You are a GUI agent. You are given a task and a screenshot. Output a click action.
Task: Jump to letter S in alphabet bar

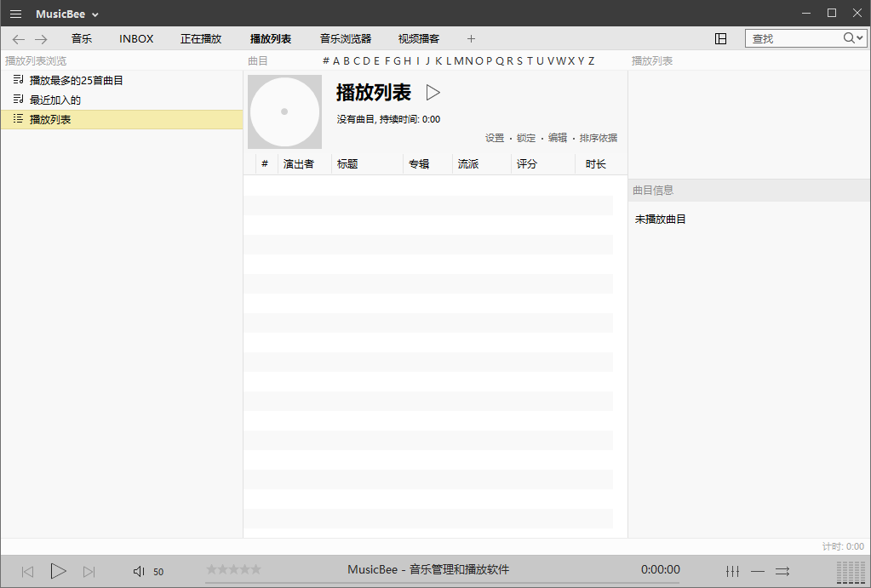coord(519,61)
